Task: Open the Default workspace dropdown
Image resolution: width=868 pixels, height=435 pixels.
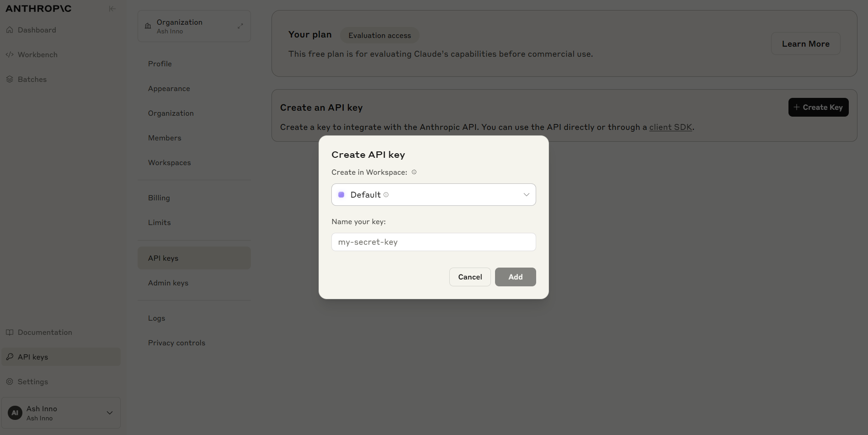Action: tap(433, 194)
